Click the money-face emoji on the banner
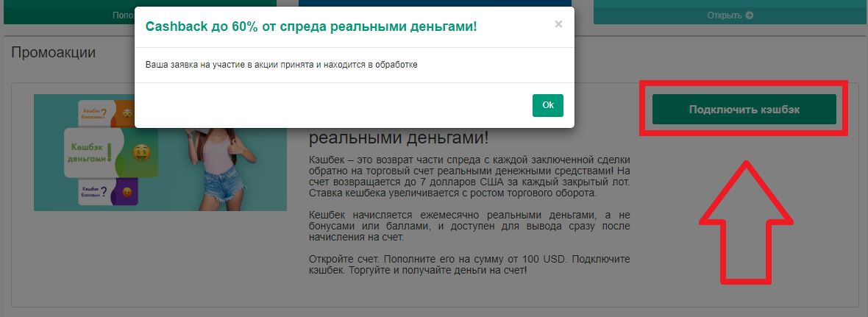 (x=140, y=153)
